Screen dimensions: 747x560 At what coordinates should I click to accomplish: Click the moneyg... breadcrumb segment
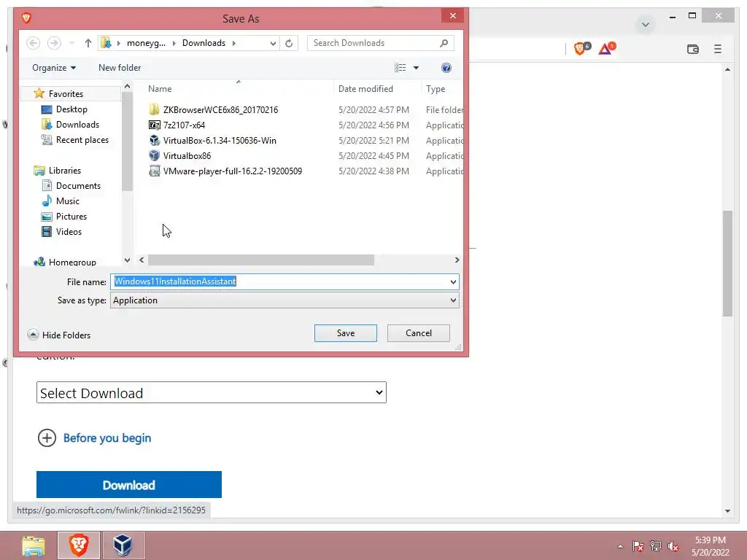pyautogui.click(x=146, y=43)
